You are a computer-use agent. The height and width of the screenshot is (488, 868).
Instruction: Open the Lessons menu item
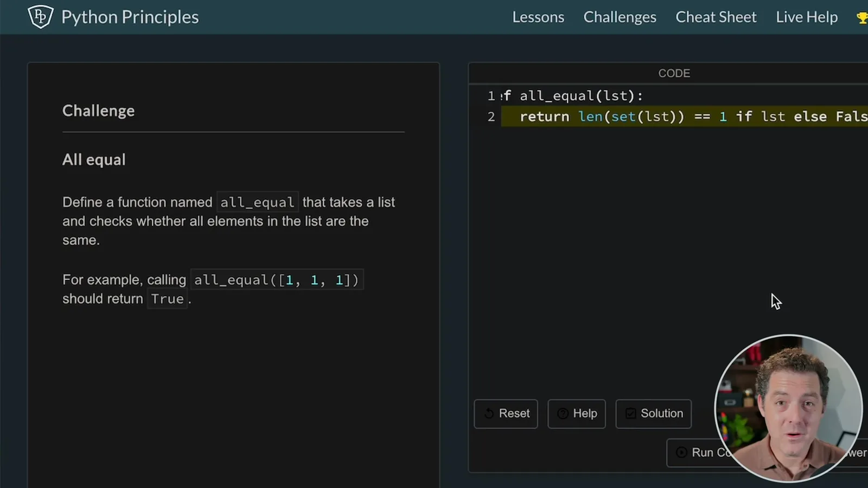538,17
